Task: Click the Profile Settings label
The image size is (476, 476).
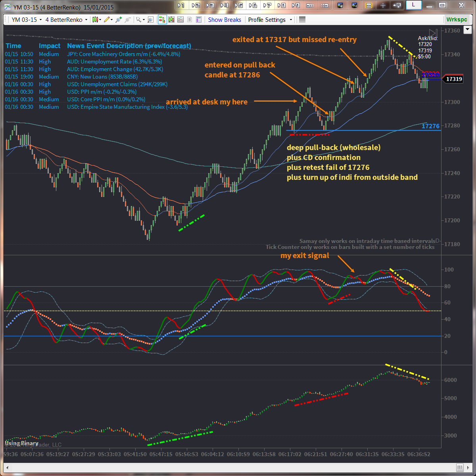Action: coord(267,19)
